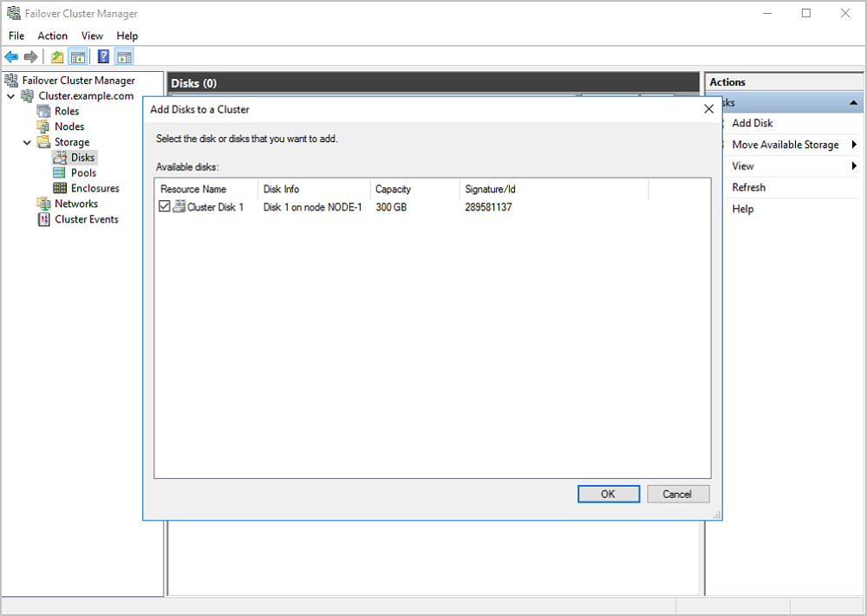Collapse the Cluster.example.com tree node
This screenshot has height=616, width=867.
[11, 96]
